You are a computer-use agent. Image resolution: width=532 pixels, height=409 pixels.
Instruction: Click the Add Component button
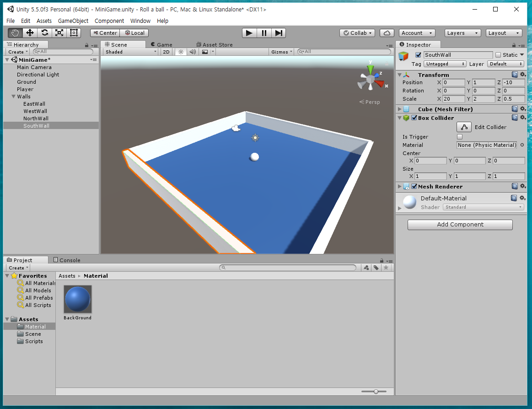(x=460, y=225)
